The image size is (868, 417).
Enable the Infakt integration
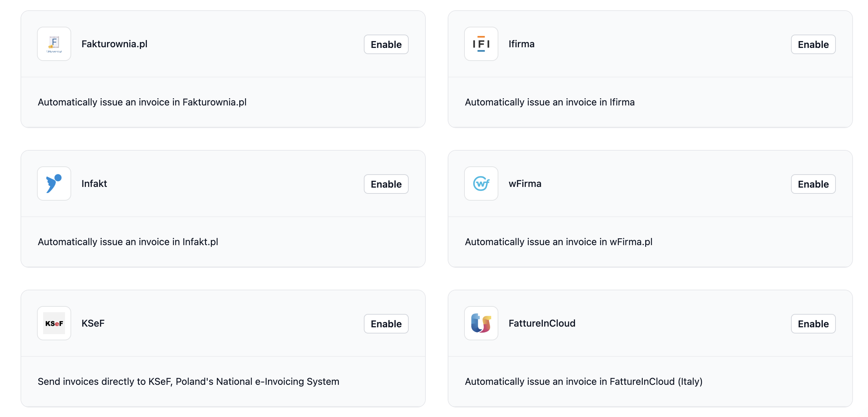(386, 184)
